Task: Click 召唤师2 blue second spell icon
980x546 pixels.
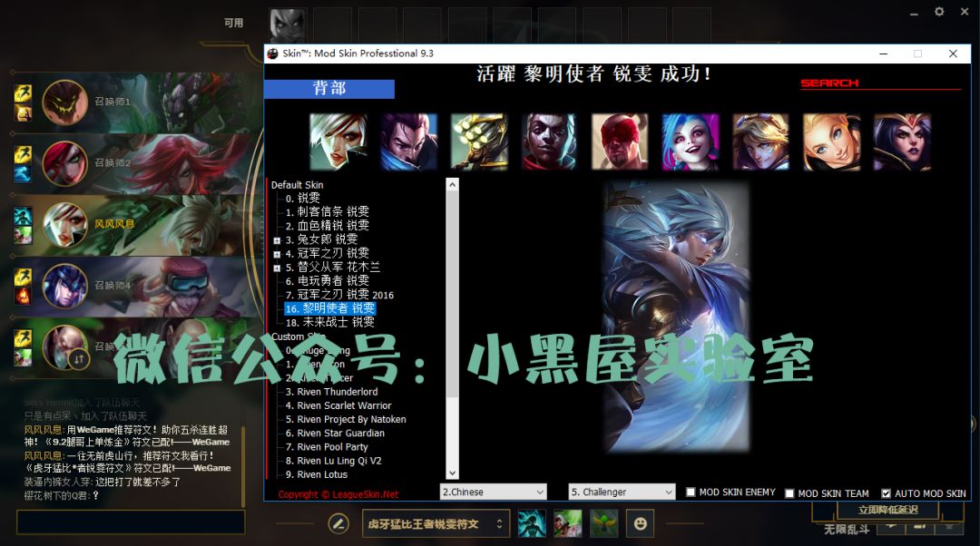Action: 23,173
